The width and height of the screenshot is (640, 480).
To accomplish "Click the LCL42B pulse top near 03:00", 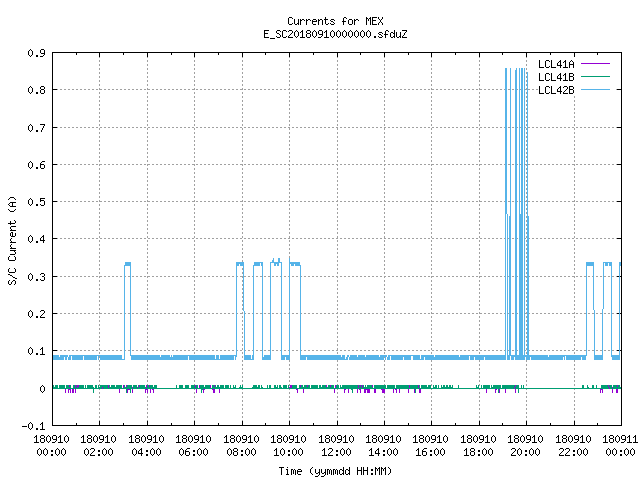I will tap(128, 264).
